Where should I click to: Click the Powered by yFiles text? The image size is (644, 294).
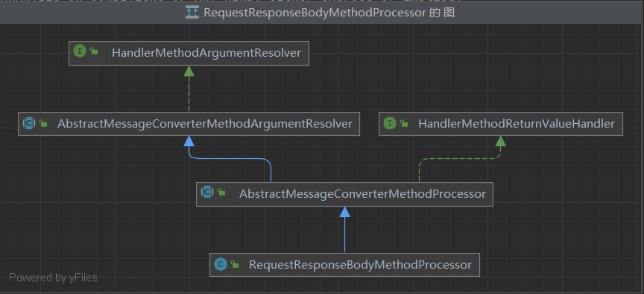click(x=53, y=278)
